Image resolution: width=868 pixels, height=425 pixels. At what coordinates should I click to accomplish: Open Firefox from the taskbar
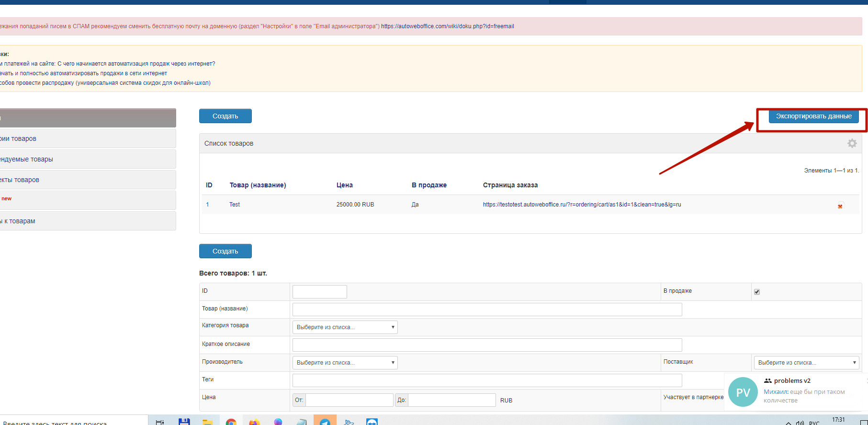click(255, 422)
